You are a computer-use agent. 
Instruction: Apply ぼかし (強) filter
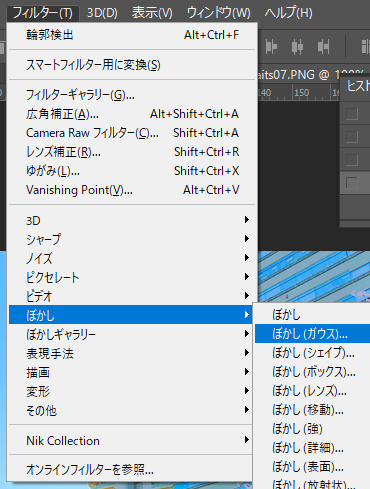click(312, 428)
